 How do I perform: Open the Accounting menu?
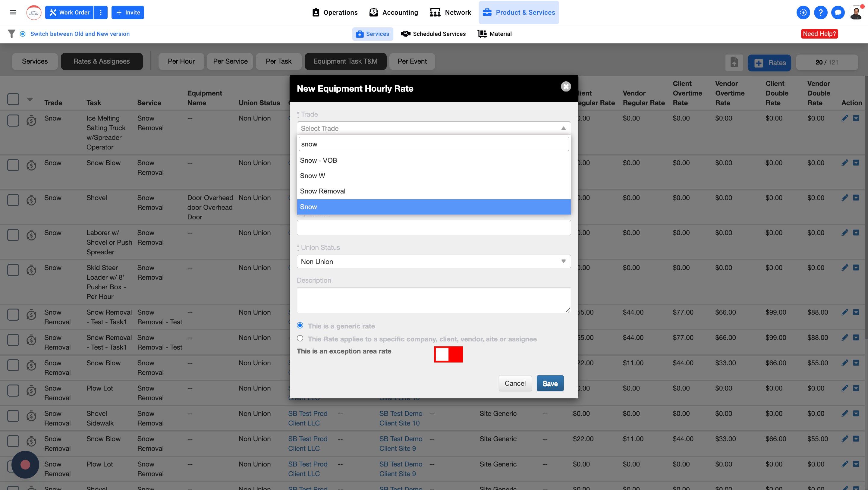coord(394,12)
